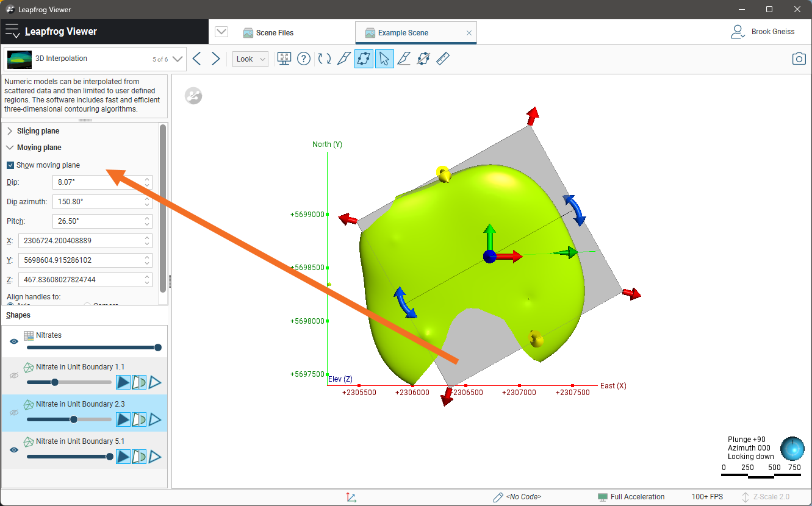The height and width of the screenshot is (506, 812).
Task: Advance to the next scene arrow
Action: click(x=215, y=59)
